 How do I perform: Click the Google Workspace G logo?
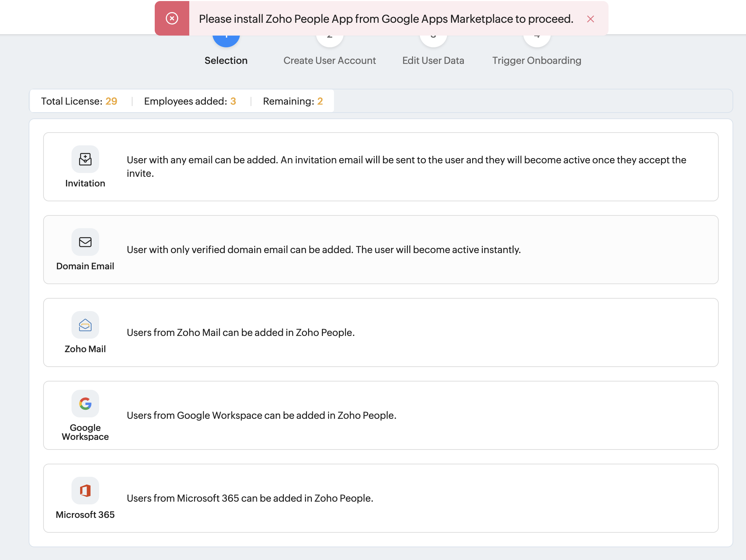point(85,403)
